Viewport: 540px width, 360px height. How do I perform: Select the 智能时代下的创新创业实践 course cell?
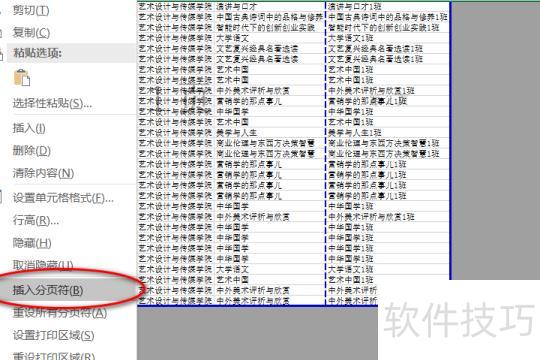pos(270,28)
